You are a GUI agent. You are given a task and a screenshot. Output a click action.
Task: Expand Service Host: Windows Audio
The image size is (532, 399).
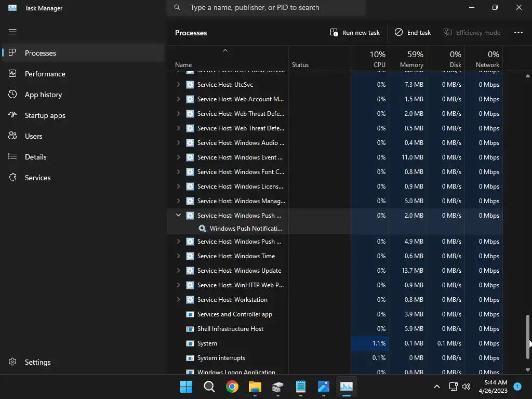point(178,143)
